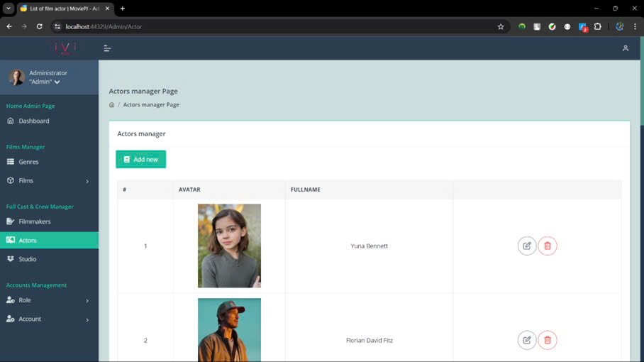The width and height of the screenshot is (644, 362).
Task: Open a new browser tab
Action: point(123,9)
